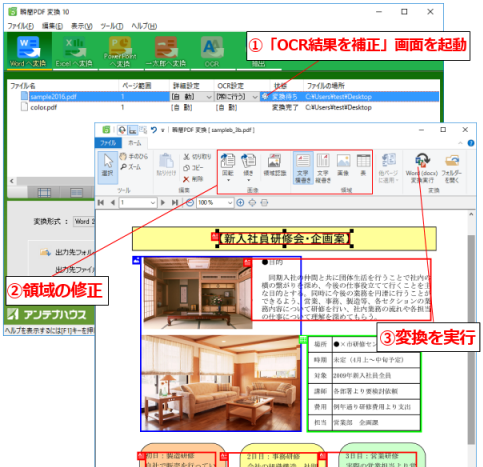The width and height of the screenshot is (483, 467).
Task: Click the blue help icon in editor window
Action: 471,143
